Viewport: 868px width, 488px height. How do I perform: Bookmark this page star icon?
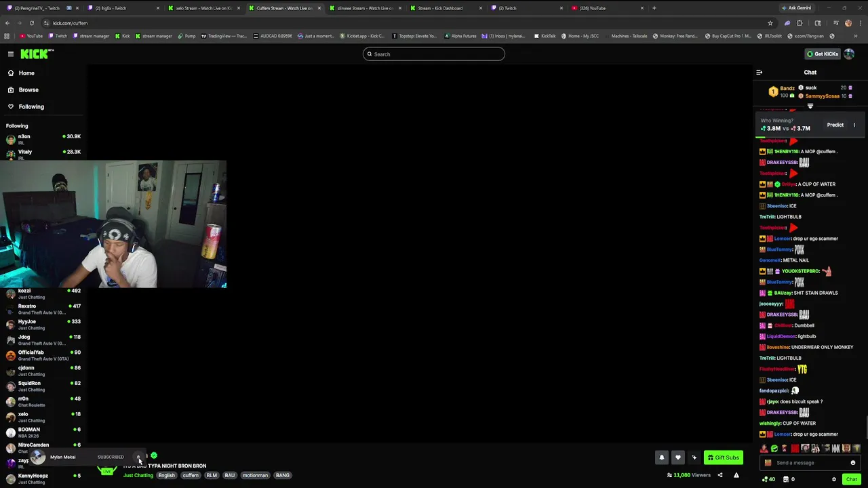point(770,23)
